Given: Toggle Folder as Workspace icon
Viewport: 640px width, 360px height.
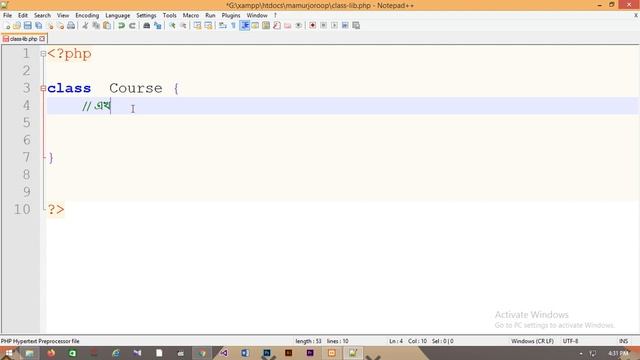Looking at the screenshot, I should click(288, 26).
